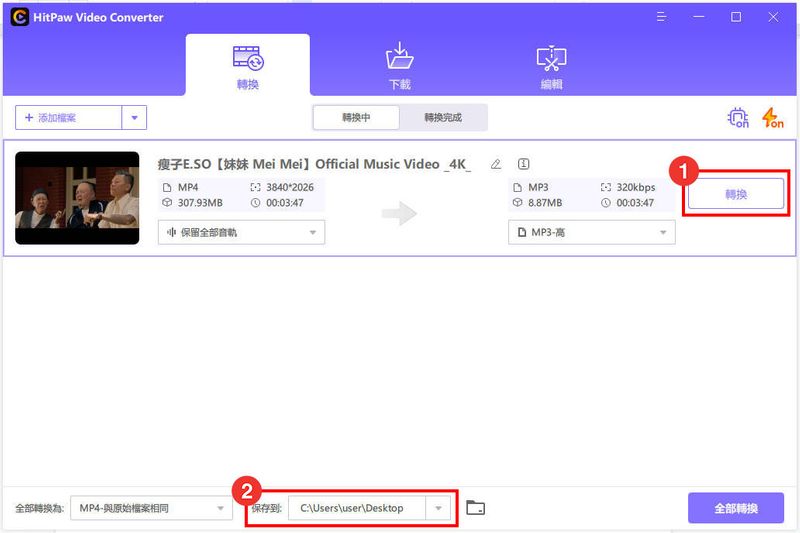Image resolution: width=800 pixels, height=533 pixels.
Task: Rename the file with the pencil icon
Action: [495, 164]
